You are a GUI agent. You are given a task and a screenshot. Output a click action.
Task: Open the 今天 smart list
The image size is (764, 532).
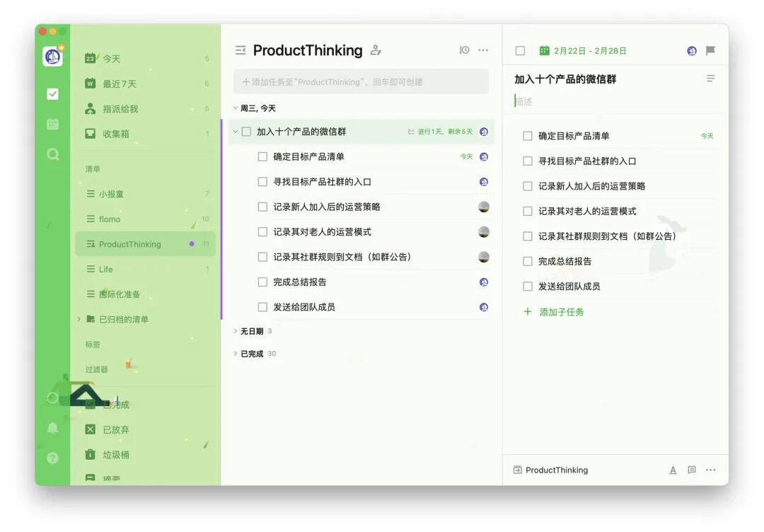[x=146, y=59]
